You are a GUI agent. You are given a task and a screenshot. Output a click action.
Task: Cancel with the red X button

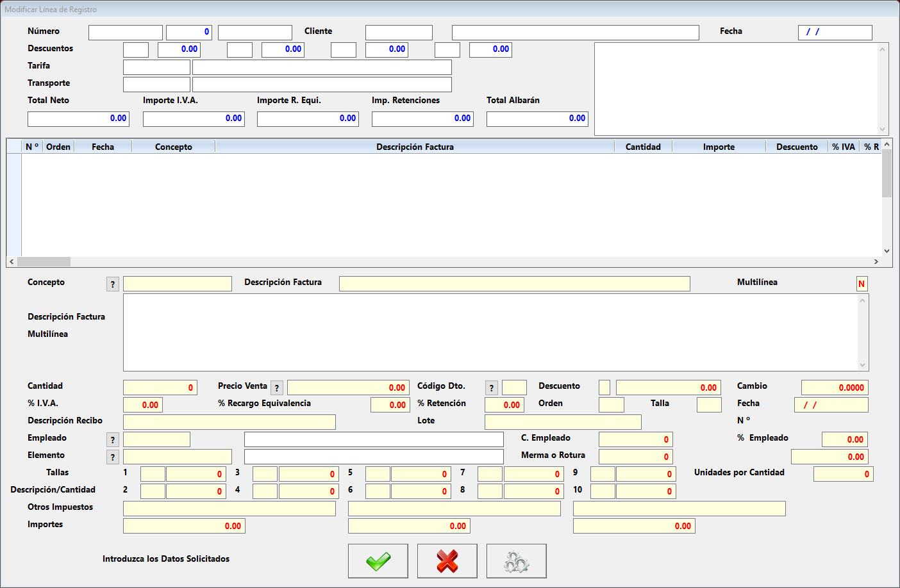click(447, 561)
